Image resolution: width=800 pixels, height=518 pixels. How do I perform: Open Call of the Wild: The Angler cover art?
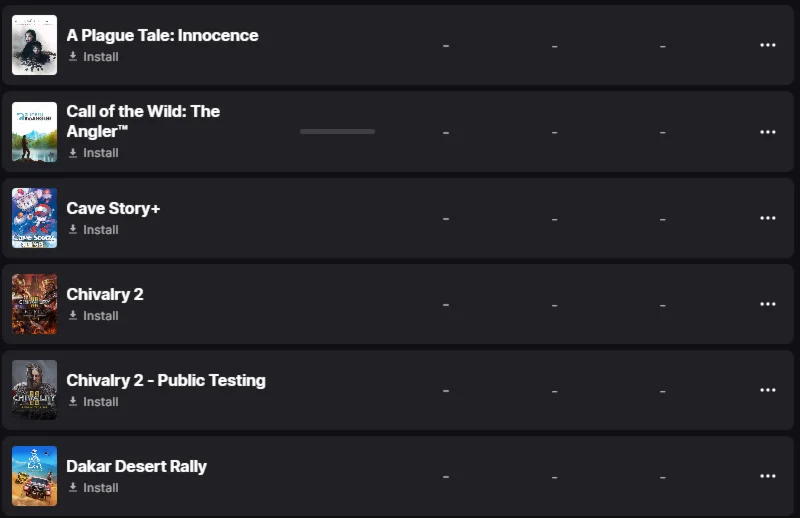pos(35,132)
